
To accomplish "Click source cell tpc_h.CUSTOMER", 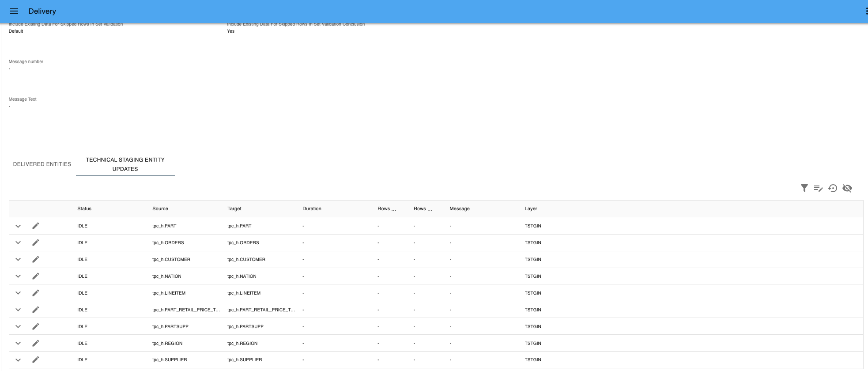I will click(x=171, y=259).
